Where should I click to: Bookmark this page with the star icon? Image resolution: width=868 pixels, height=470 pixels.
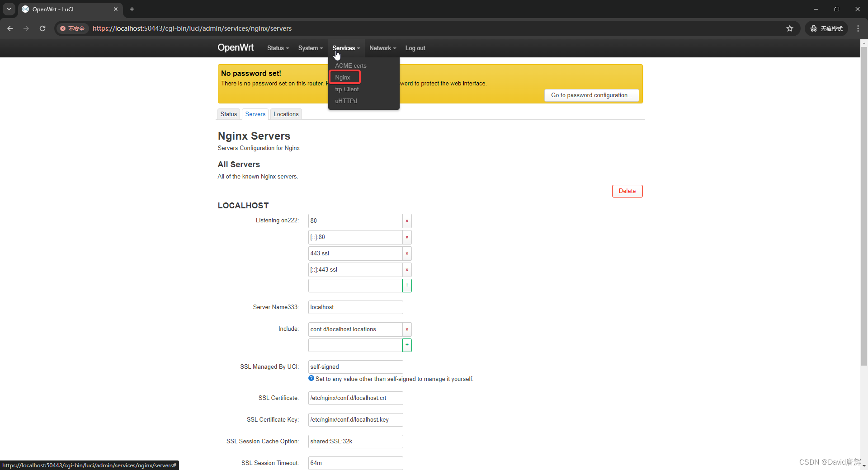tap(790, 28)
